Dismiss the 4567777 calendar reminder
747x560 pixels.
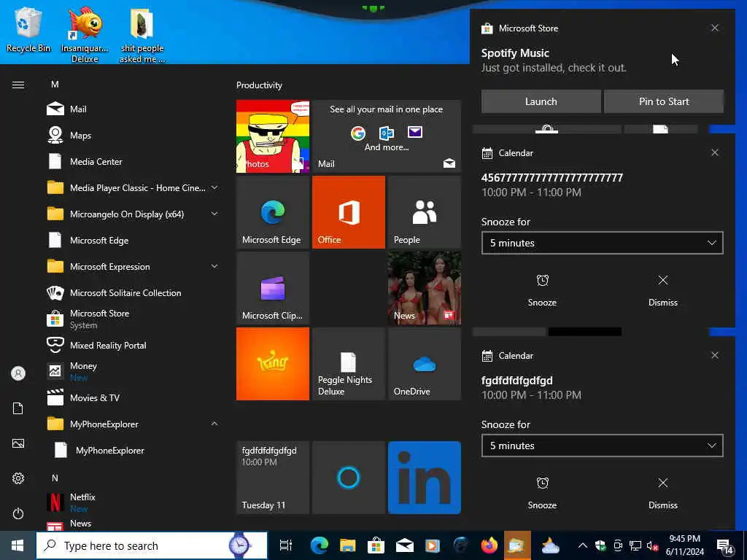662,289
